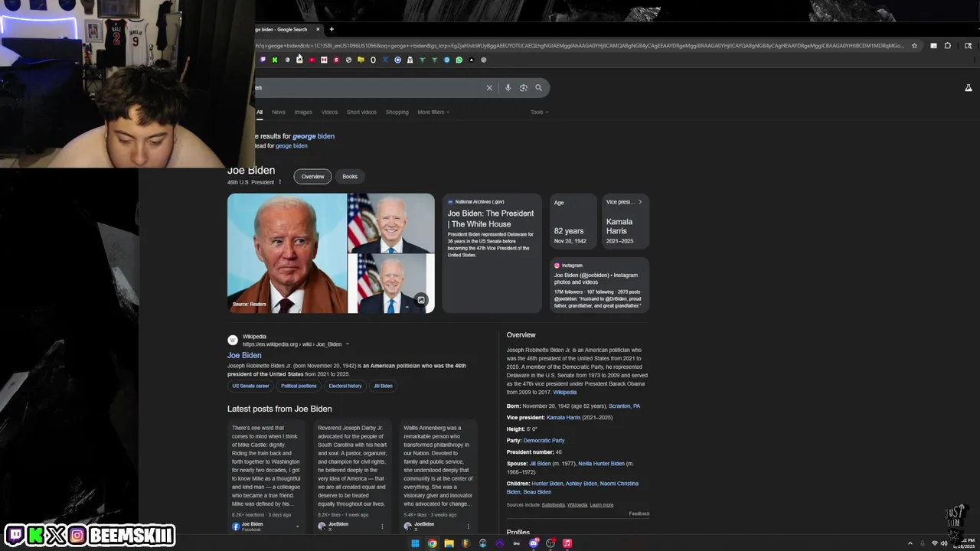The image size is (980, 551).
Task: Open the large Reuters photo of Biden
Action: (287, 253)
